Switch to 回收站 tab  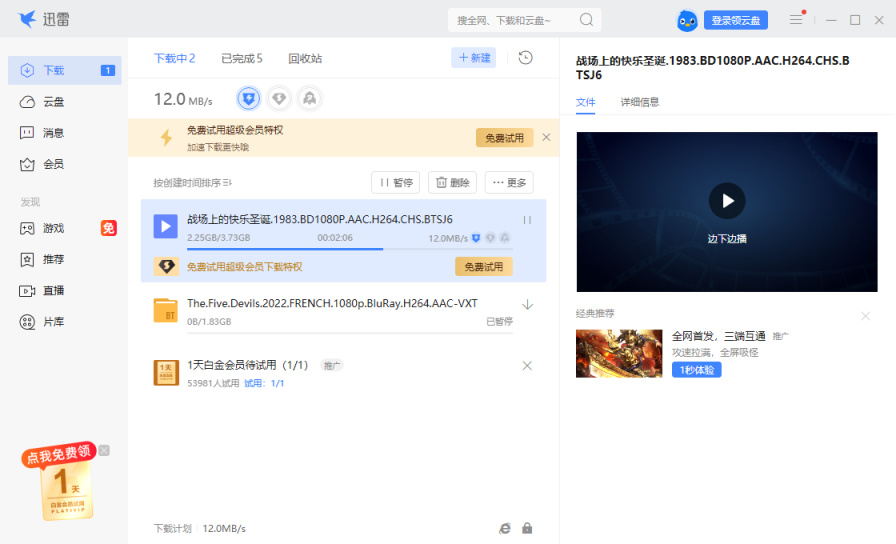(x=305, y=58)
